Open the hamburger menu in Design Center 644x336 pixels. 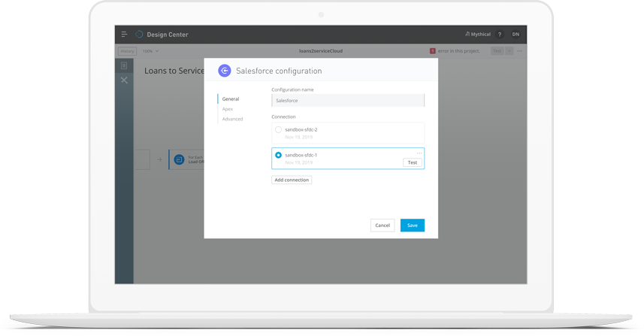point(124,35)
